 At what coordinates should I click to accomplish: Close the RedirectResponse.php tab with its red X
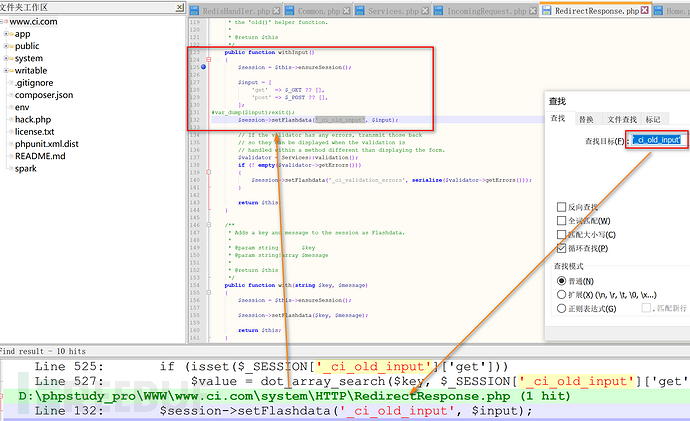(645, 11)
